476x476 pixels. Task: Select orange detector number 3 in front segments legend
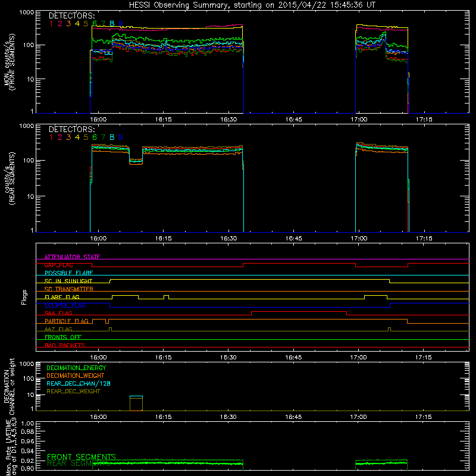68,24
